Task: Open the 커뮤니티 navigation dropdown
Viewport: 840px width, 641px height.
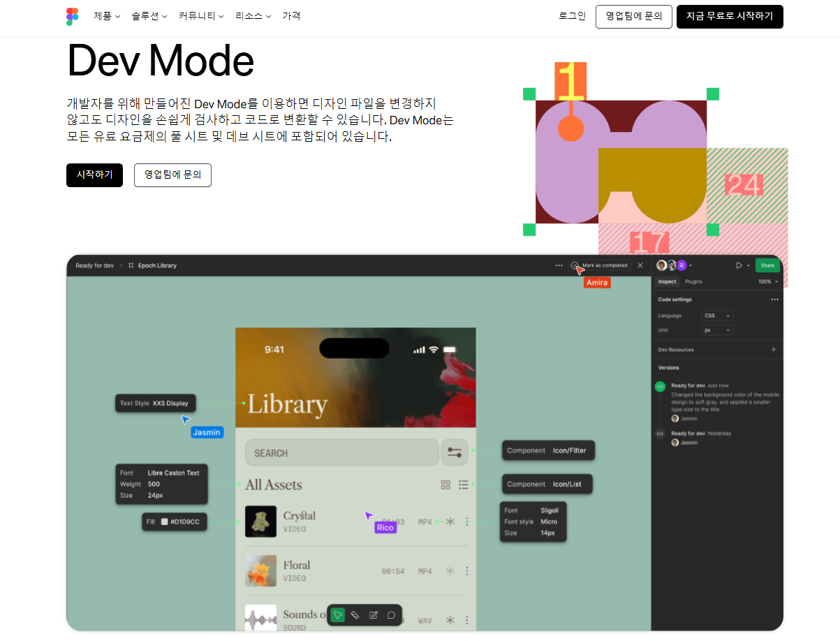Action: [x=201, y=16]
